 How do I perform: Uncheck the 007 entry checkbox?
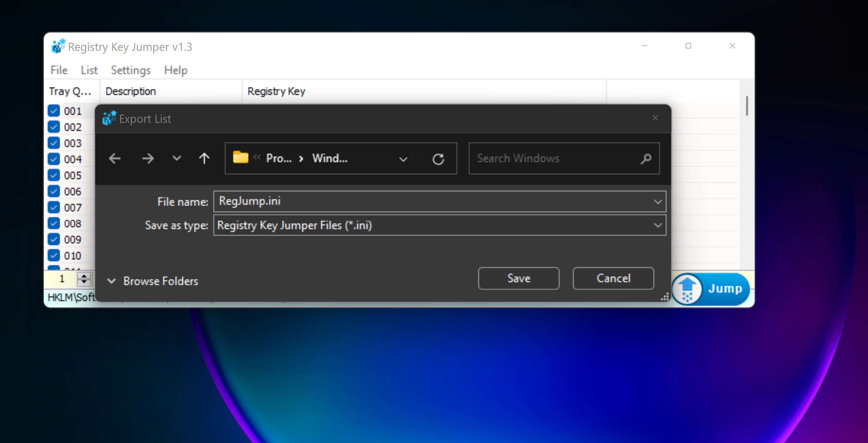coord(54,207)
